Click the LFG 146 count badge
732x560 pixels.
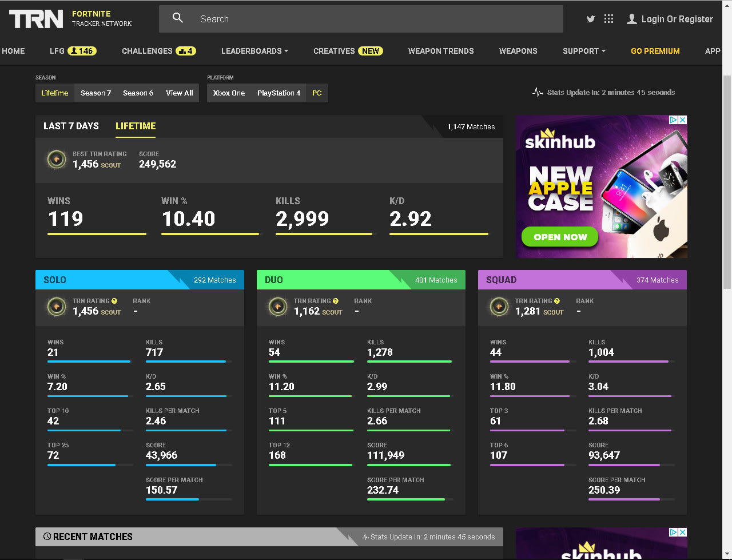click(82, 51)
